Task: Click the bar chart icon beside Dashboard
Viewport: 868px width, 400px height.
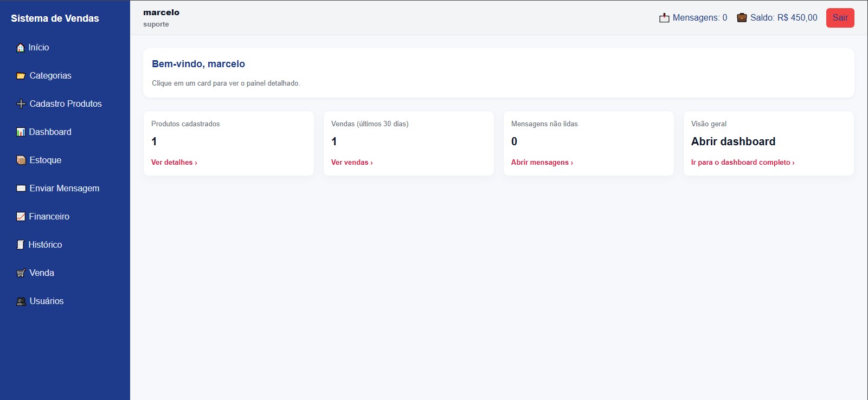Action: point(21,132)
